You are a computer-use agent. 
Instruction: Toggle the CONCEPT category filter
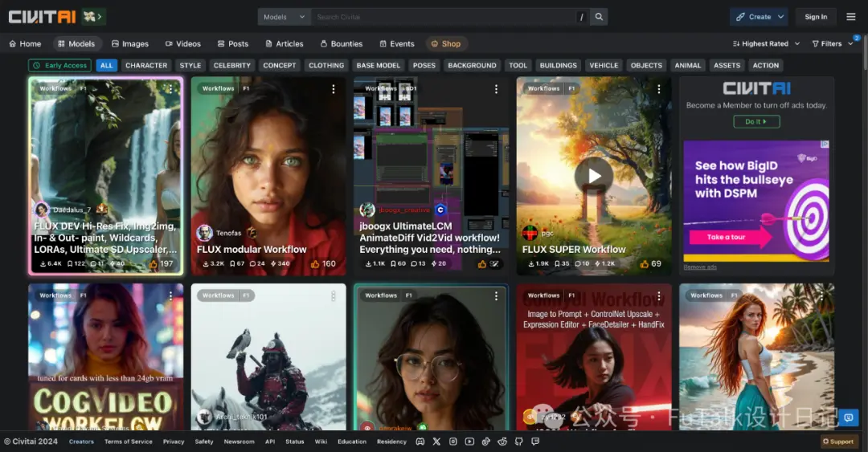pyautogui.click(x=280, y=65)
